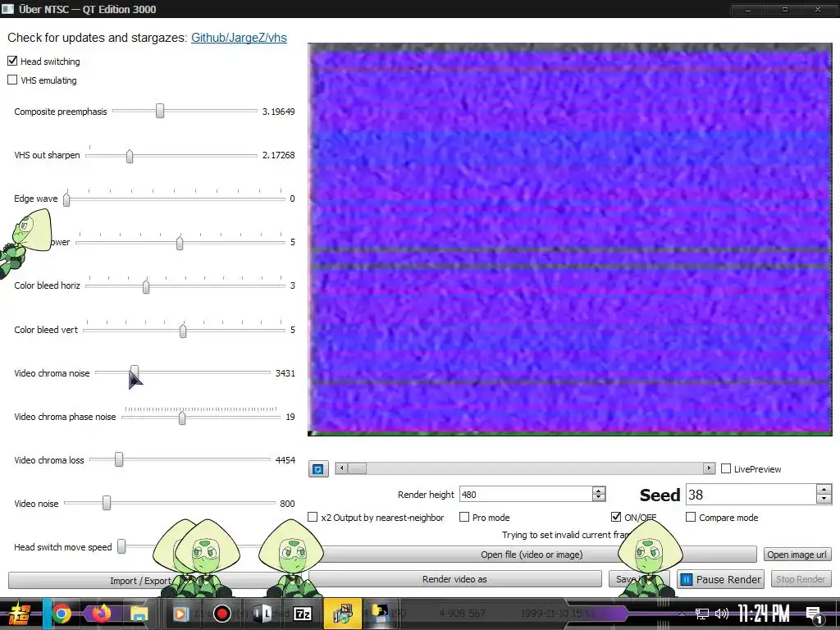840x630 pixels.
Task: Click the blue refresh preview icon
Action: click(x=318, y=468)
